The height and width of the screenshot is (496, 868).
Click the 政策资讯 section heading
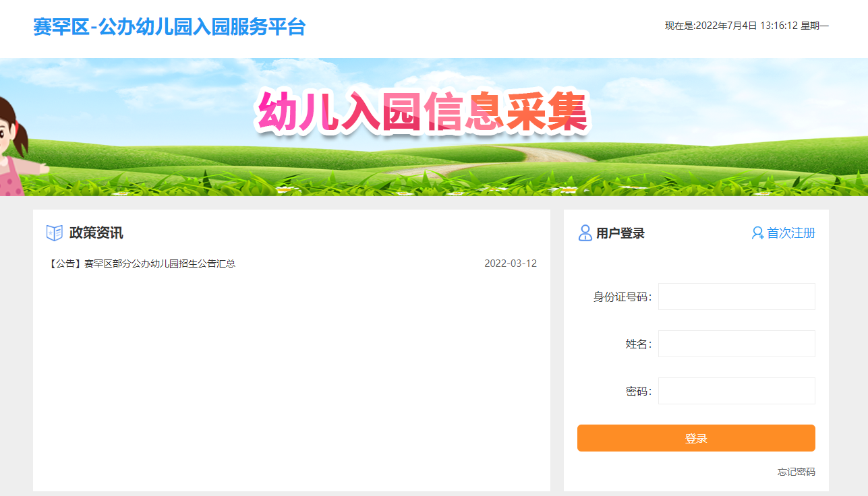pyautogui.click(x=96, y=233)
